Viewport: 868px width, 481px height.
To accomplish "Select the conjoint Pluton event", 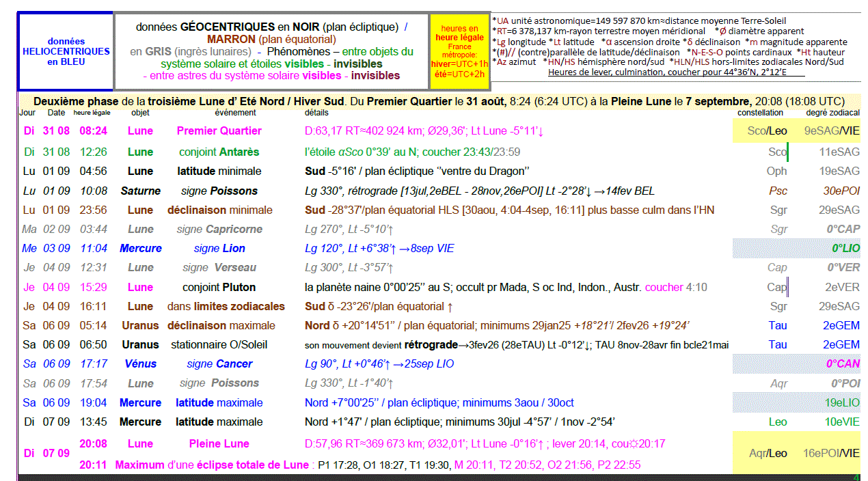I will 219,287.
